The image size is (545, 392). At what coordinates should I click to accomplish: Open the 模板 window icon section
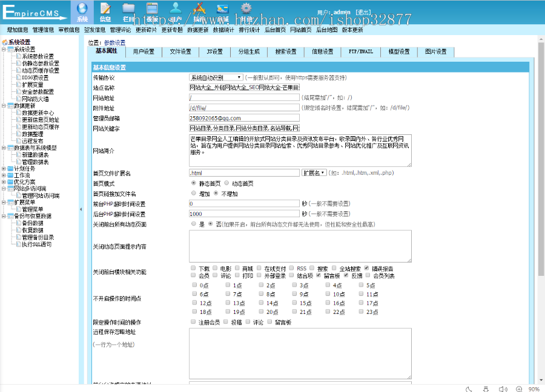152,12
